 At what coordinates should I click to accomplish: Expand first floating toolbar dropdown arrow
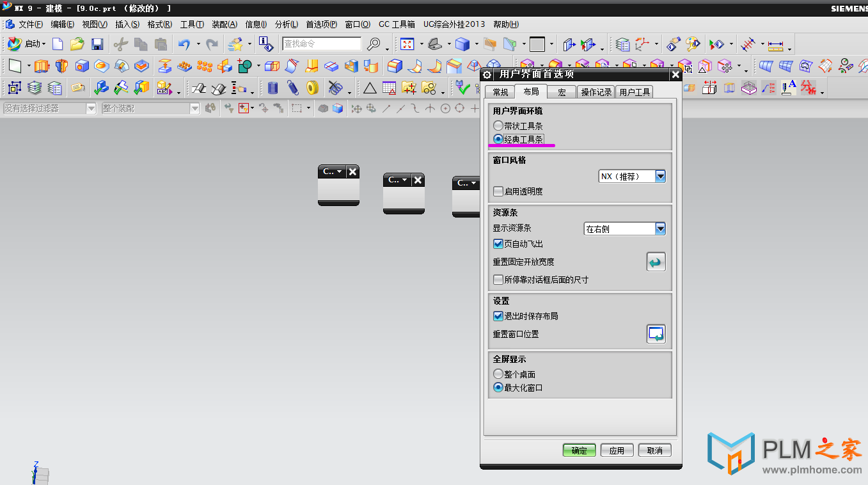(339, 171)
